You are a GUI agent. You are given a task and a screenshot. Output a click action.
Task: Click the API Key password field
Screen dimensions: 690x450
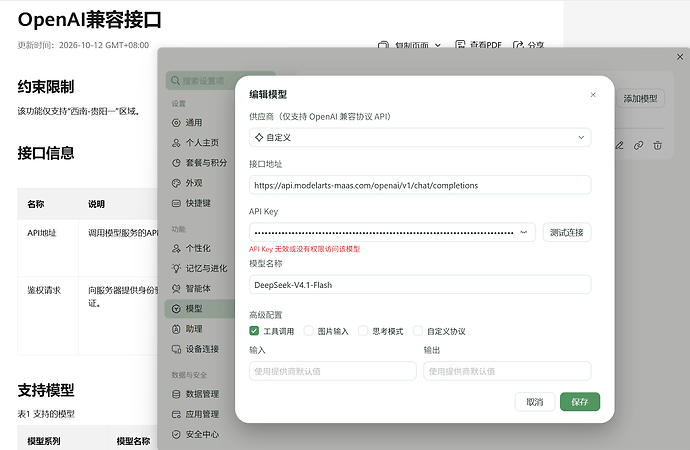[392, 232]
